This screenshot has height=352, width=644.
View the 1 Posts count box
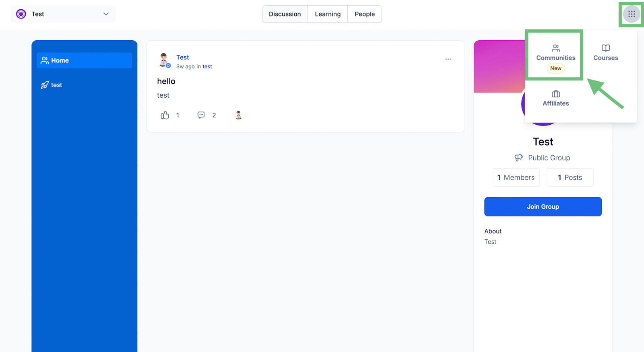click(x=570, y=177)
